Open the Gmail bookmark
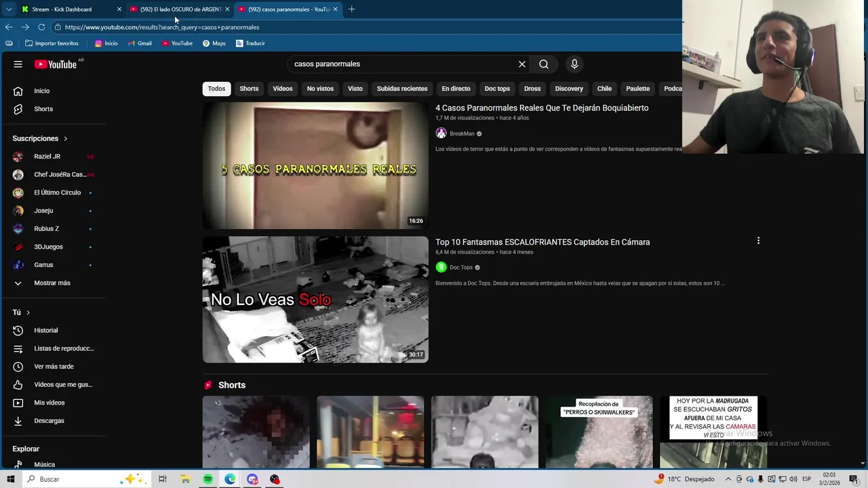 tap(140, 43)
